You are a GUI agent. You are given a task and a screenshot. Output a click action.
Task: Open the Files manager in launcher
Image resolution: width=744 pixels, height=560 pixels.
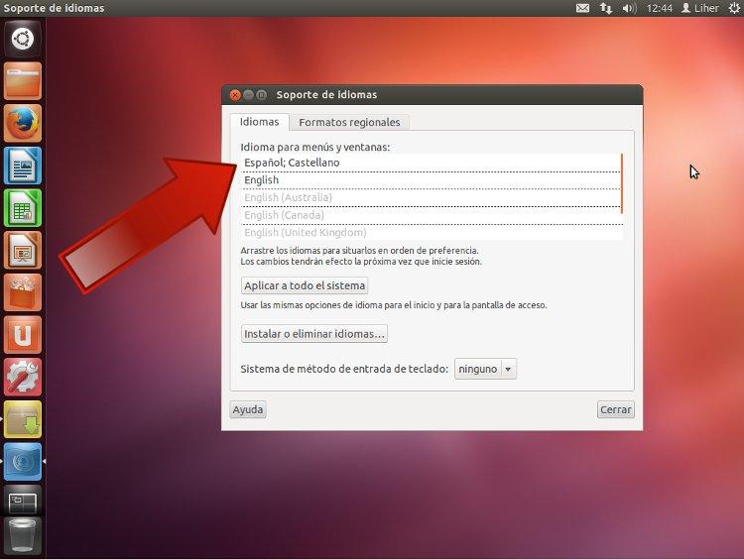[22, 81]
